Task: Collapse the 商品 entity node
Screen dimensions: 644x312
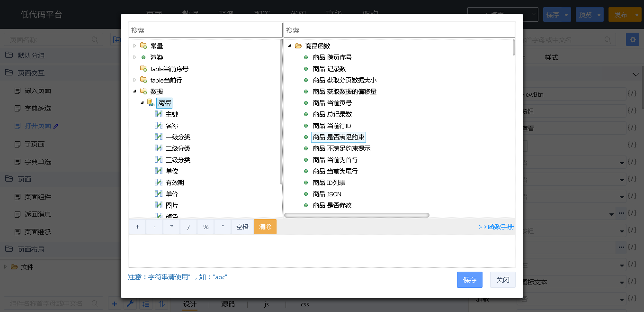Action: tap(142, 103)
